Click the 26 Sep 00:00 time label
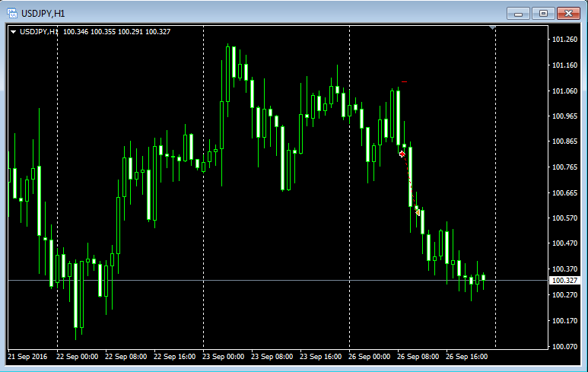This screenshot has width=588, height=372. (x=370, y=357)
